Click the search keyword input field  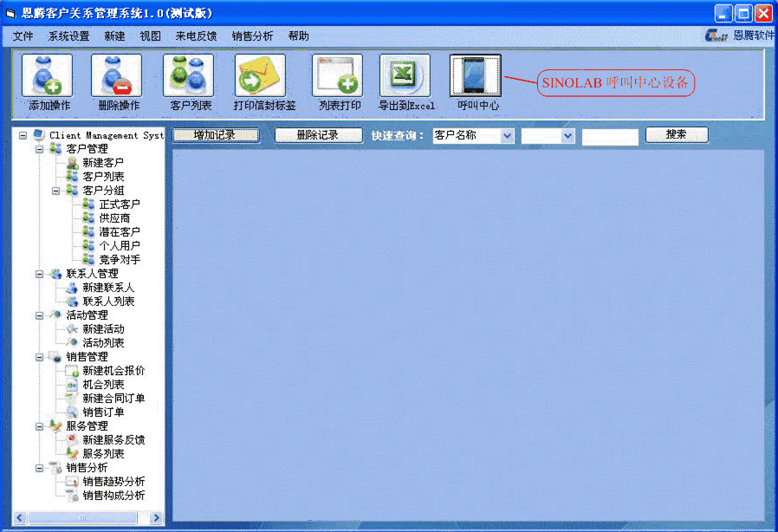click(610, 137)
